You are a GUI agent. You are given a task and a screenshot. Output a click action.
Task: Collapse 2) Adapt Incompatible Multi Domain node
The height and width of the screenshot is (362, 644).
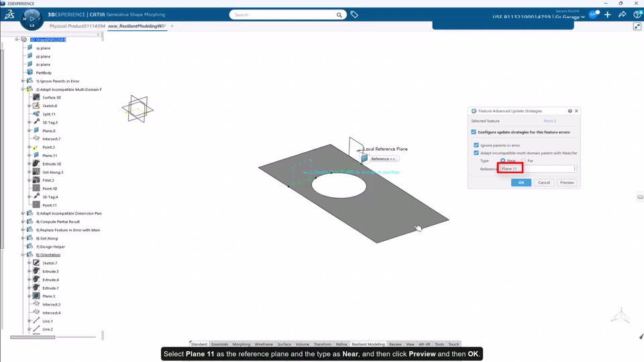pyautogui.click(x=23, y=89)
